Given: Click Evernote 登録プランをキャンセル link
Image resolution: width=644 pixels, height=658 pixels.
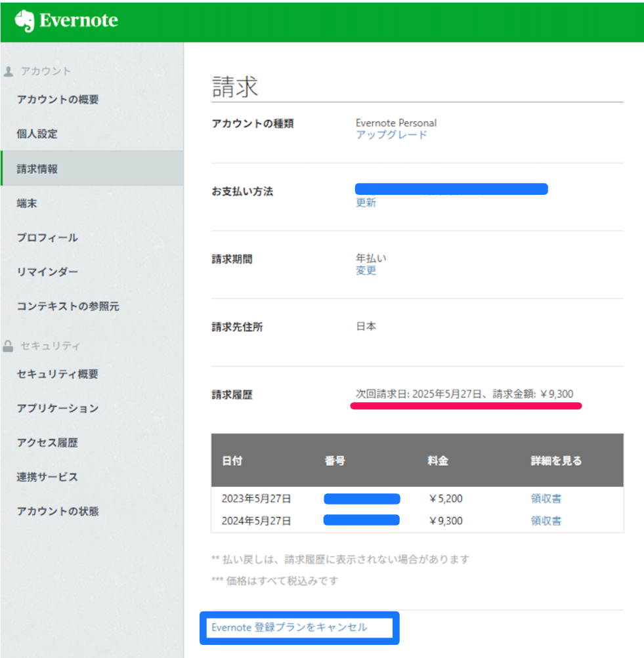Looking at the screenshot, I should click(x=290, y=627).
